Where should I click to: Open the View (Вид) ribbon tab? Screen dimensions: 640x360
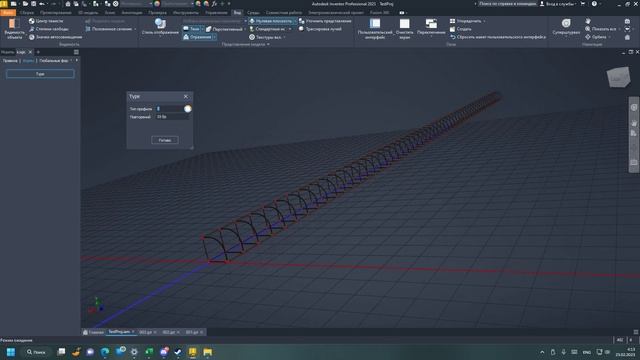coord(237,13)
